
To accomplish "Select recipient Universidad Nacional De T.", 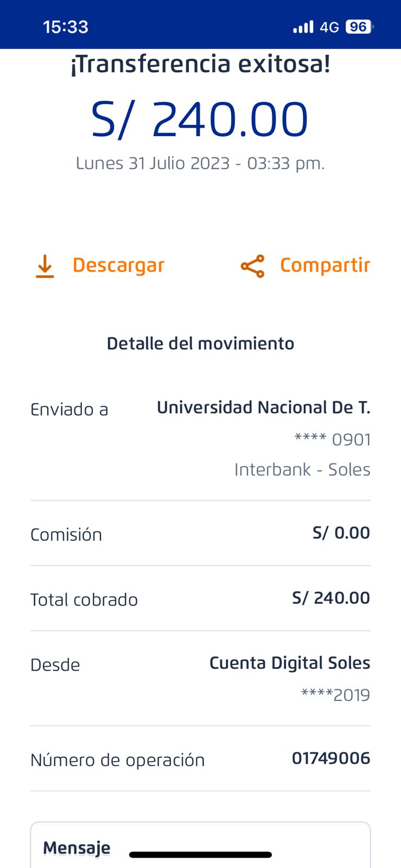I will [x=263, y=407].
